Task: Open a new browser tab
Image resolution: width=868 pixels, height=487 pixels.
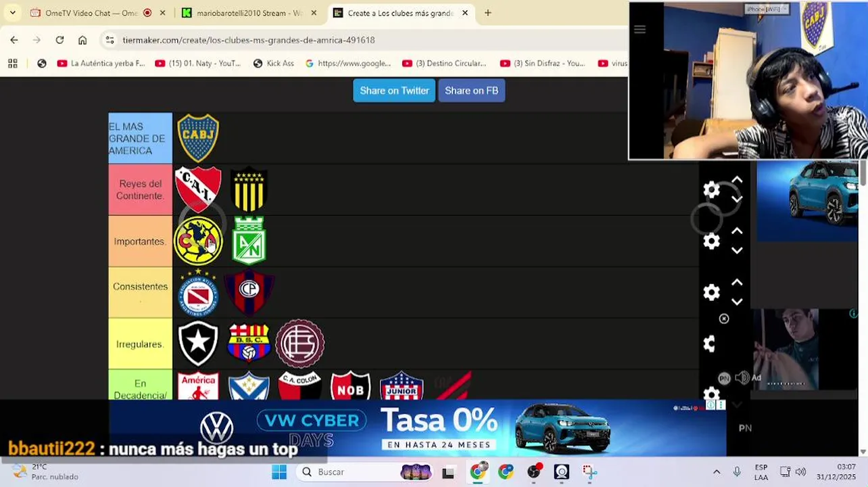Action: tap(487, 13)
